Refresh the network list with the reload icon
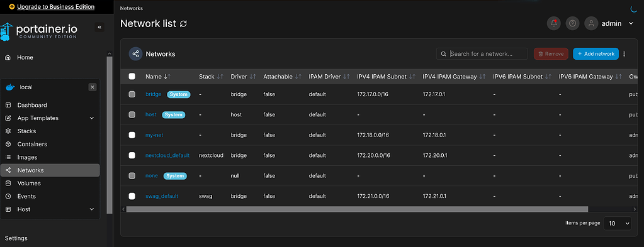This screenshot has width=644, height=247. (x=183, y=24)
